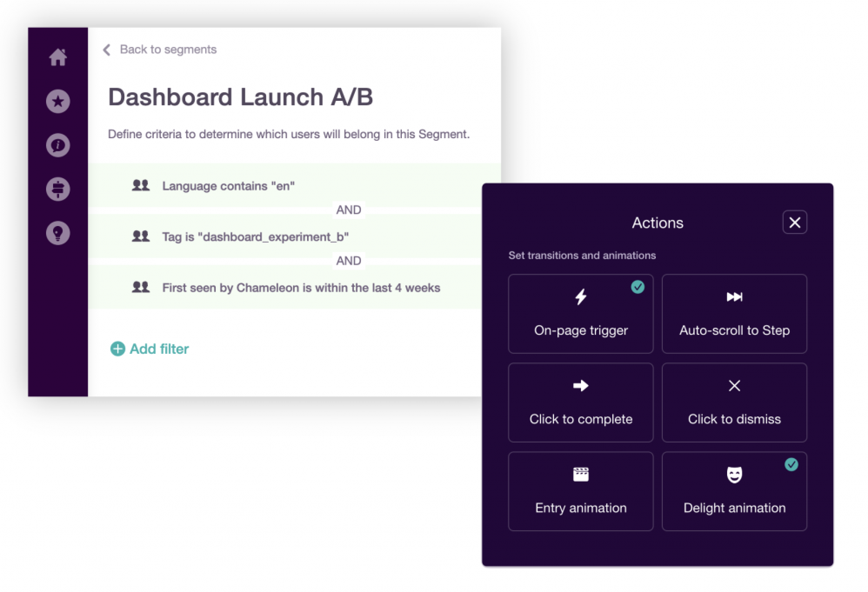
Task: Click the Back to segments chevron
Action: (107, 50)
